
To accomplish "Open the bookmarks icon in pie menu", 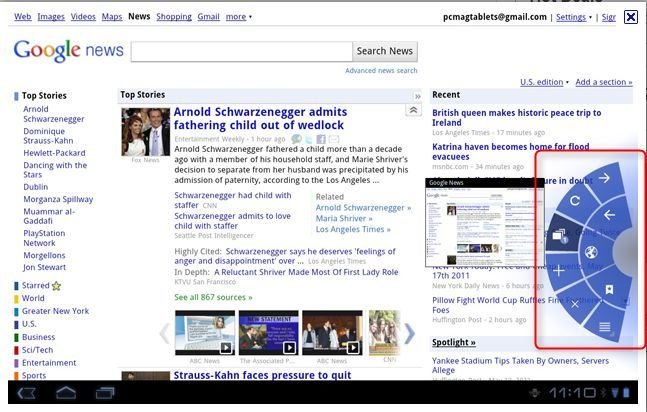I will coord(609,289).
